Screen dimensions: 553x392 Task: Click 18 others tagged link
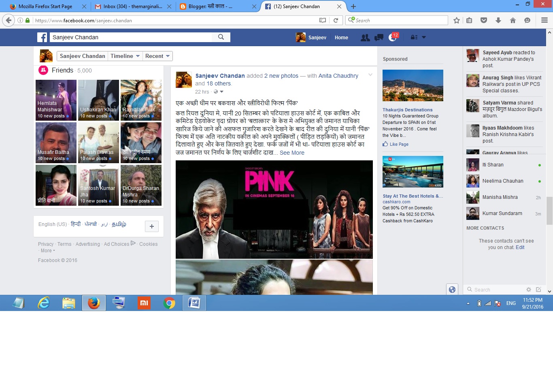tap(219, 83)
